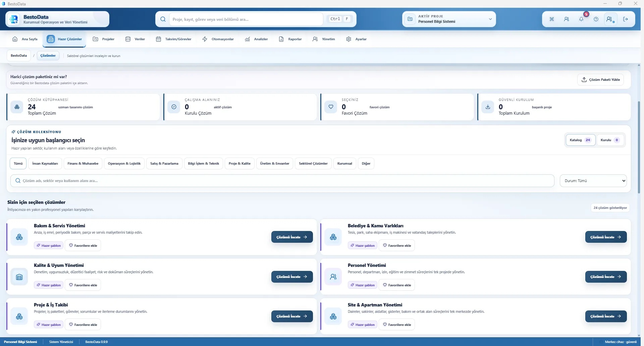Open the Durum: Tümü dropdown
The image size is (644, 346).
pyautogui.click(x=593, y=181)
